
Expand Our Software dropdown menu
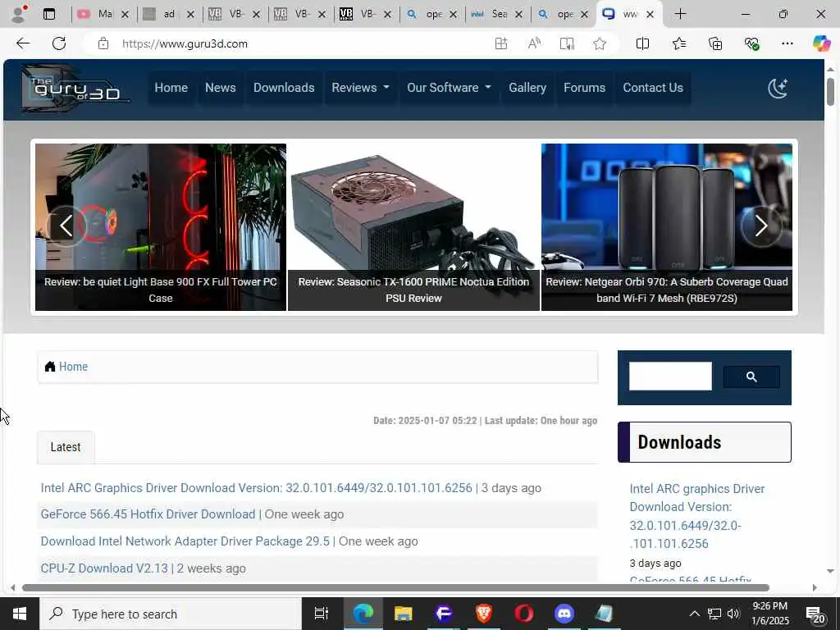[449, 88]
